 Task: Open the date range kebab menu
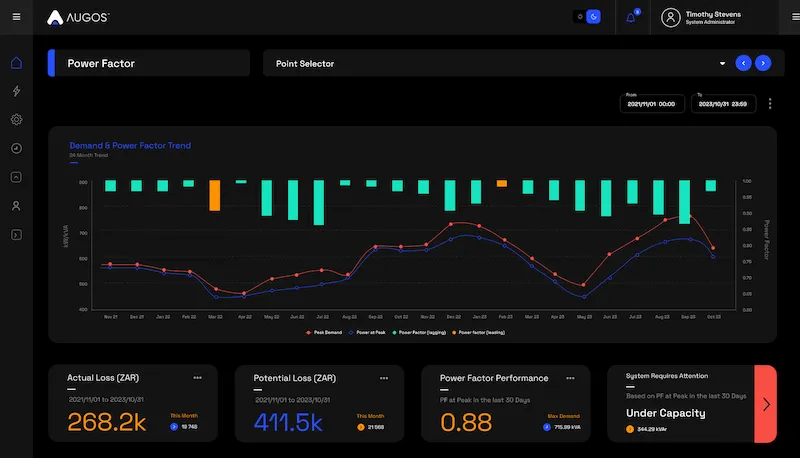point(769,103)
